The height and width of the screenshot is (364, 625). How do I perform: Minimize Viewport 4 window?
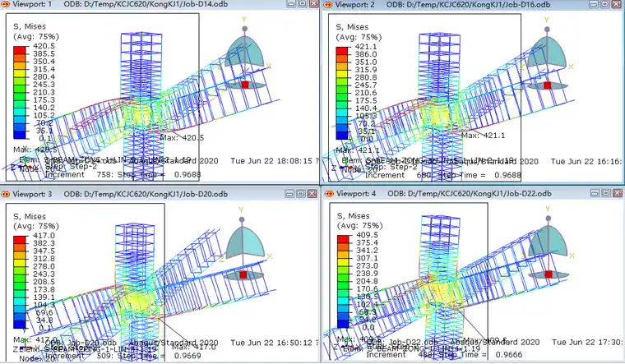(x=595, y=193)
